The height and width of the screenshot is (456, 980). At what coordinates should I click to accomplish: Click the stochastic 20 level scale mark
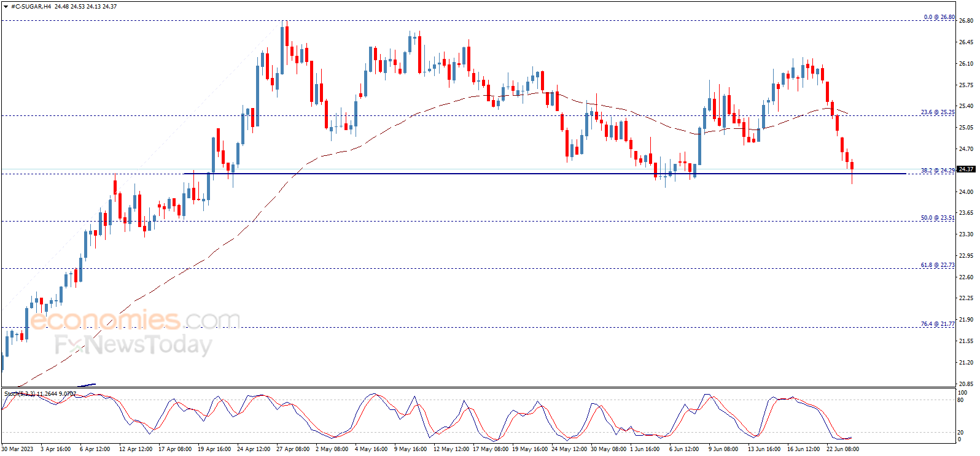click(961, 433)
